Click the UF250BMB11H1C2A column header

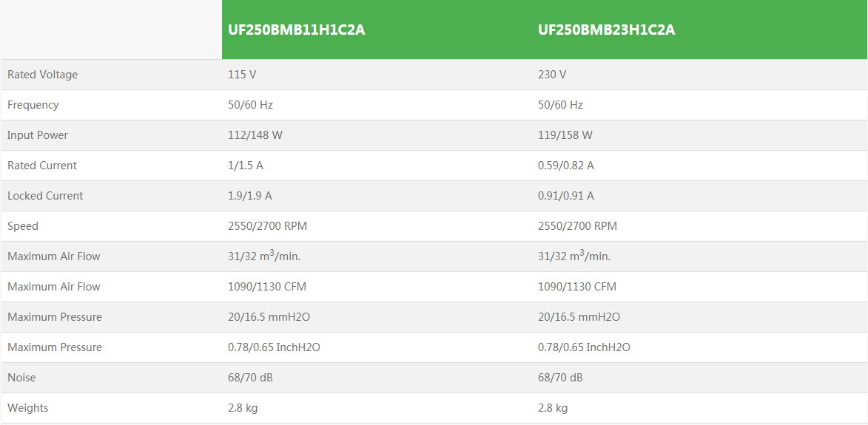pyautogui.click(x=296, y=30)
